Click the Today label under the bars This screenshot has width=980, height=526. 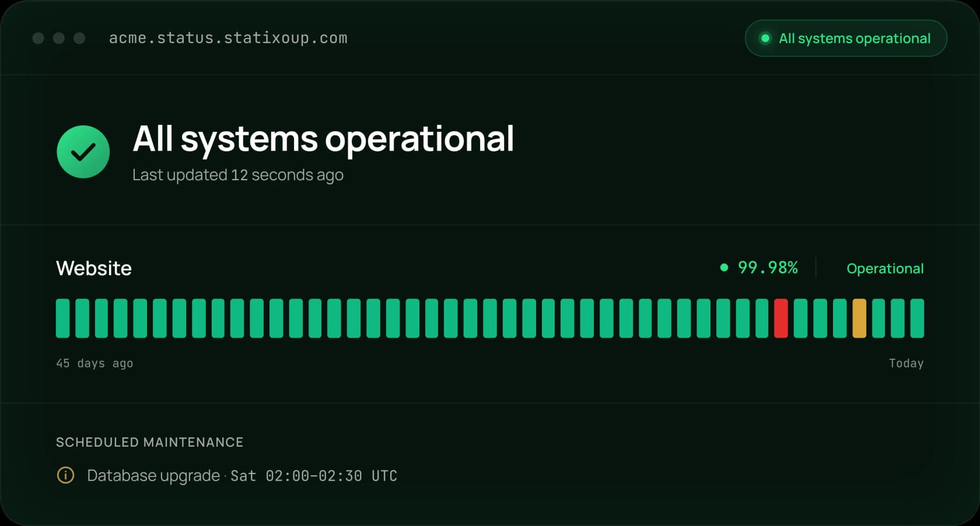click(906, 363)
